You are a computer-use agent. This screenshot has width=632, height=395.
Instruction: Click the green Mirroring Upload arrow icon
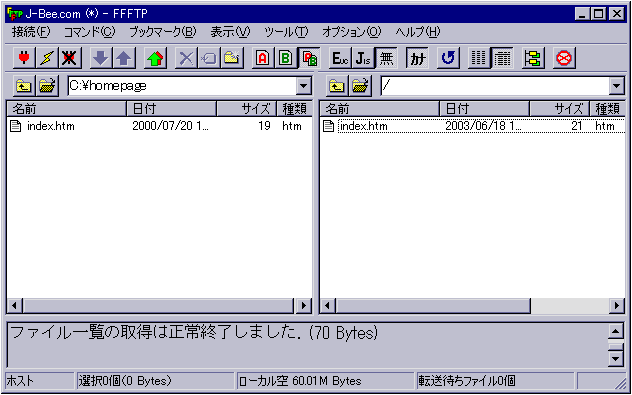(155, 59)
